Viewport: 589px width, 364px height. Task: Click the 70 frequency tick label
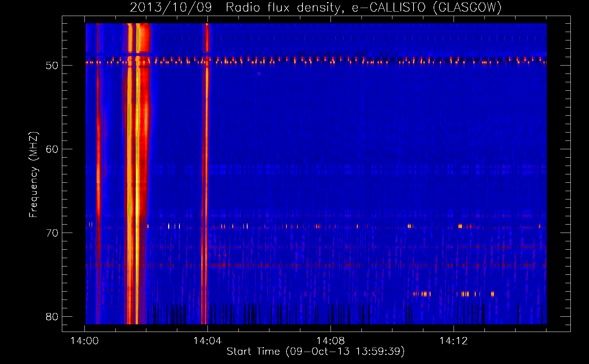coord(52,233)
